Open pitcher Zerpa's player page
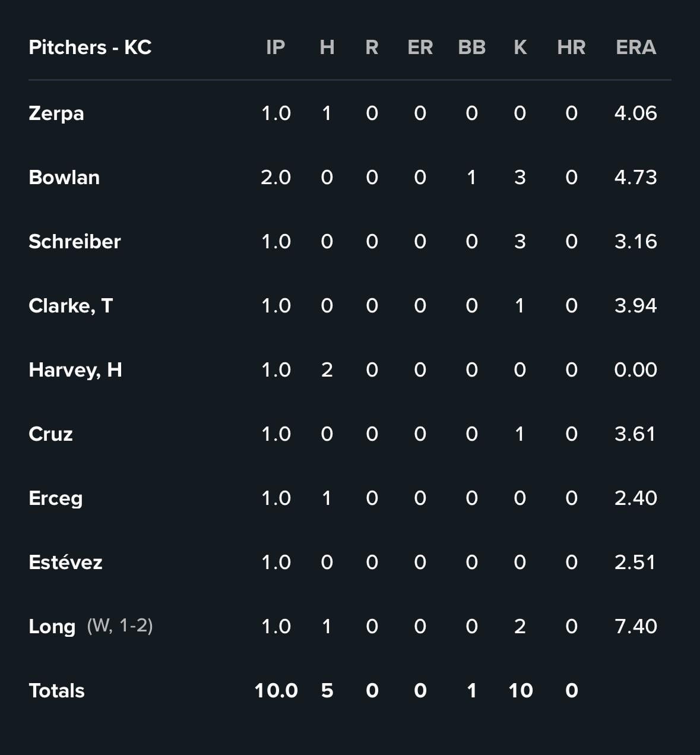The width and height of the screenshot is (700, 755). pyautogui.click(x=56, y=113)
